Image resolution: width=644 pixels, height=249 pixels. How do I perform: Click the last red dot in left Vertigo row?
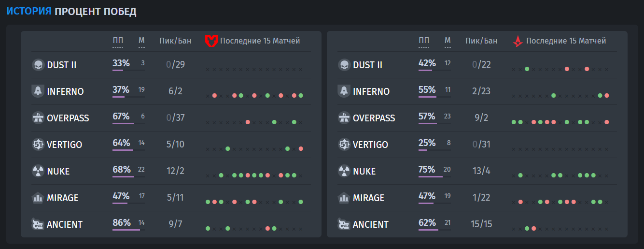(301, 148)
